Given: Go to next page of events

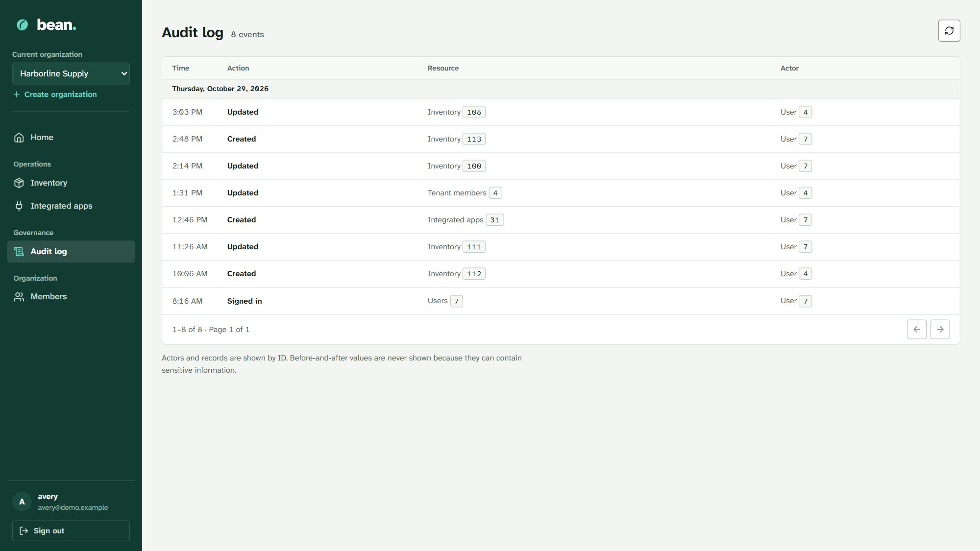Looking at the screenshot, I should point(940,330).
